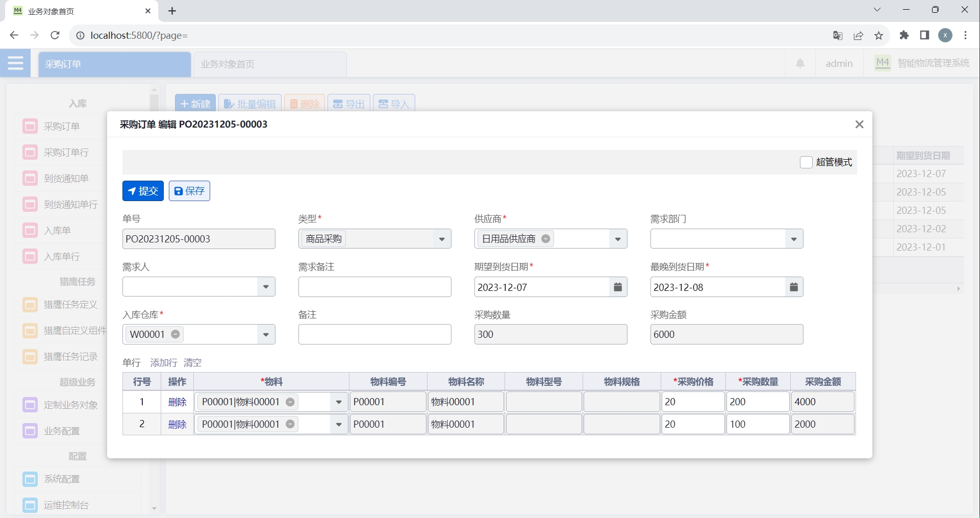Click the admin user label
Screen dimensions: 980x518
(x=839, y=63)
